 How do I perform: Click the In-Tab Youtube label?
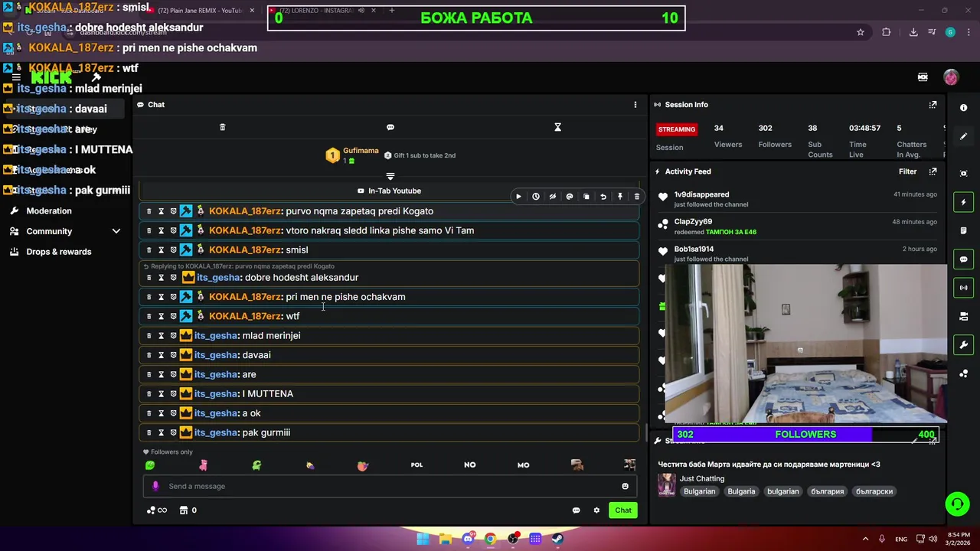(390, 191)
